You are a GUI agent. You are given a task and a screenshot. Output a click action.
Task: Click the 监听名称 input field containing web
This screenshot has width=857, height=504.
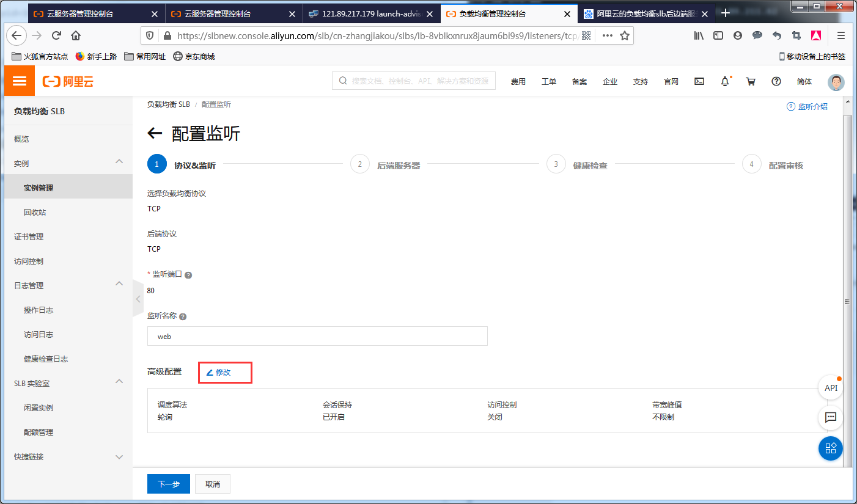[317, 336]
